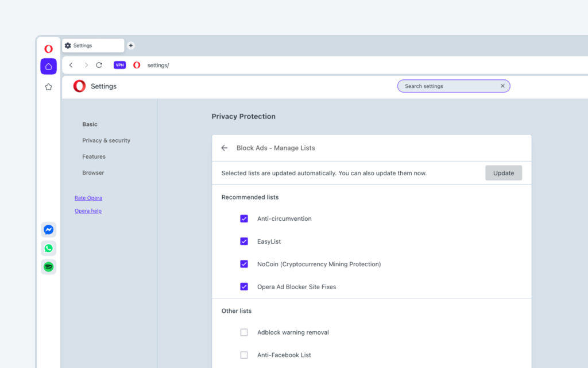Open a new tab with plus button

(x=131, y=45)
